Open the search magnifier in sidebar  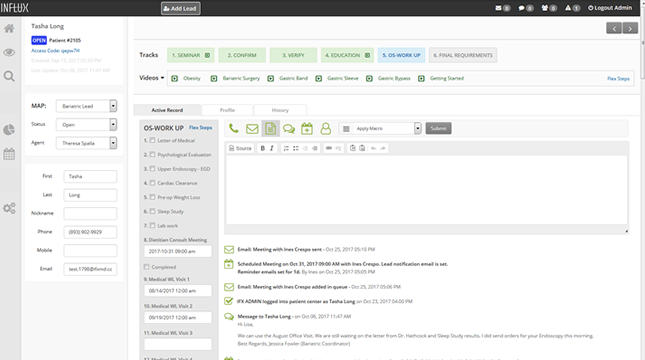point(9,76)
